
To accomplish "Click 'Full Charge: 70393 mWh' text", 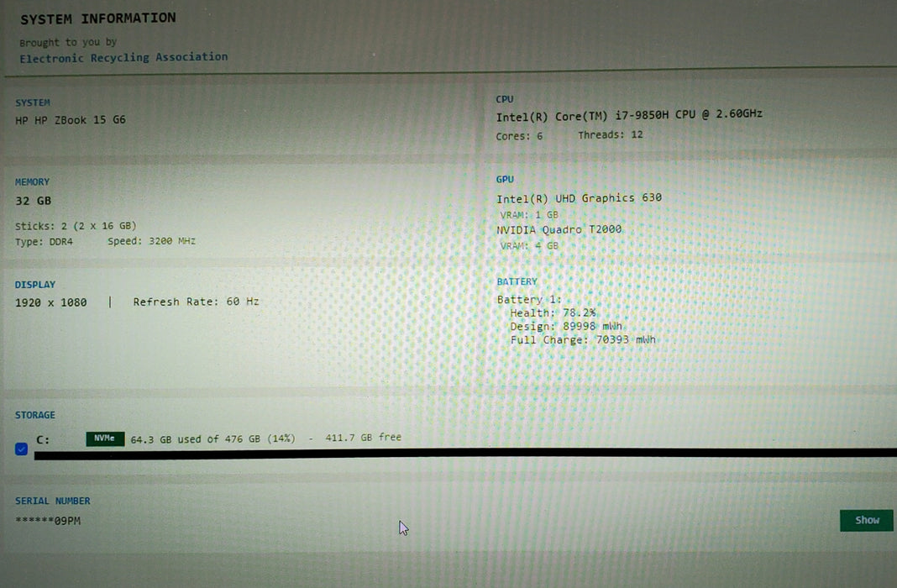I will [583, 339].
